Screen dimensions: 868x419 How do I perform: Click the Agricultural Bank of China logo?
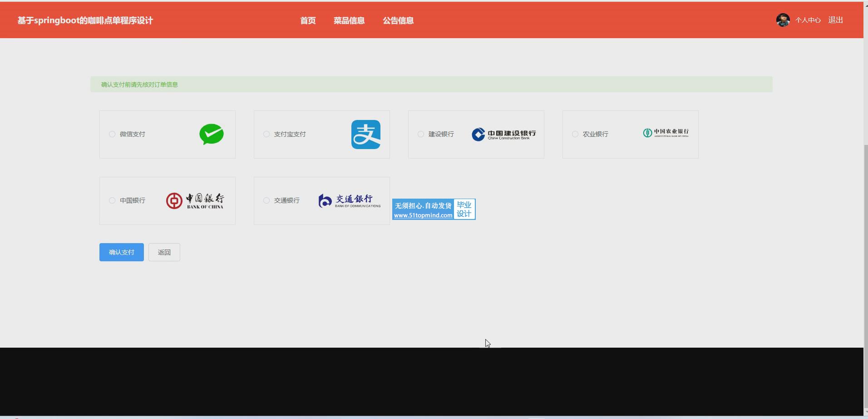pyautogui.click(x=666, y=133)
